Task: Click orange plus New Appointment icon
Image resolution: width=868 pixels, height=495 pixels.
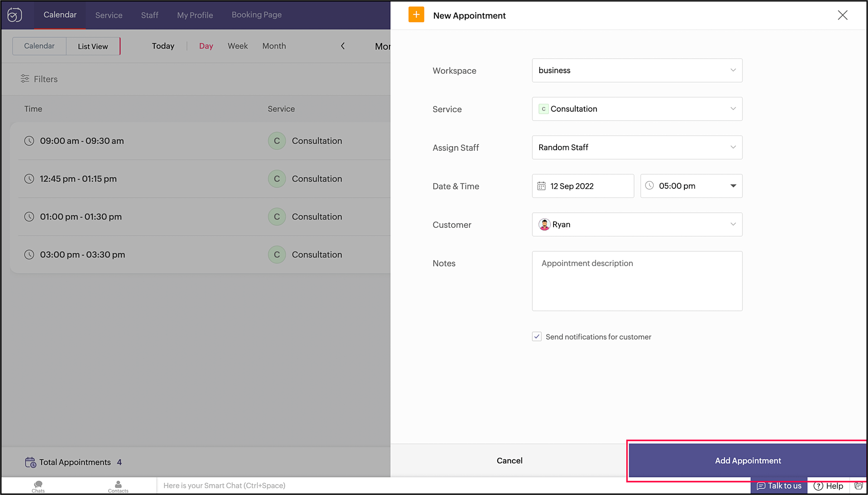Action: click(x=416, y=15)
